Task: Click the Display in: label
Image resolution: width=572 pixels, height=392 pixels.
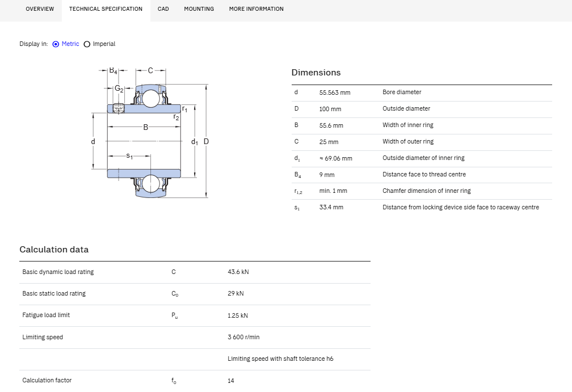Action: coord(33,44)
